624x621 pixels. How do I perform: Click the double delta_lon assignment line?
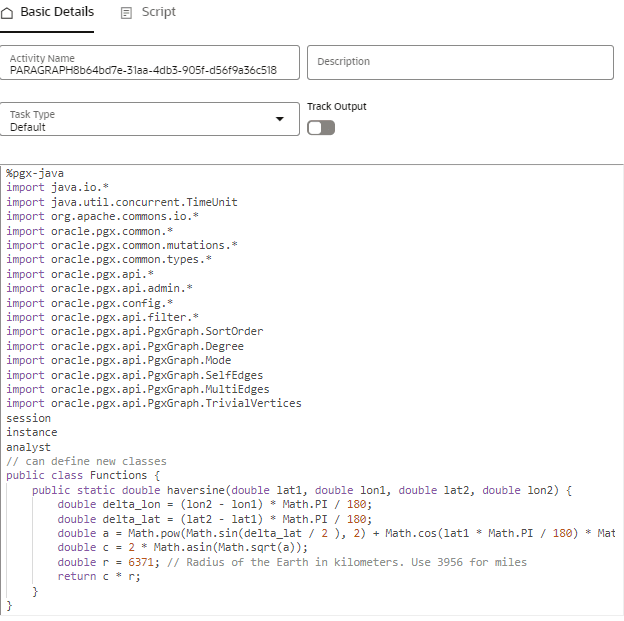pos(215,505)
